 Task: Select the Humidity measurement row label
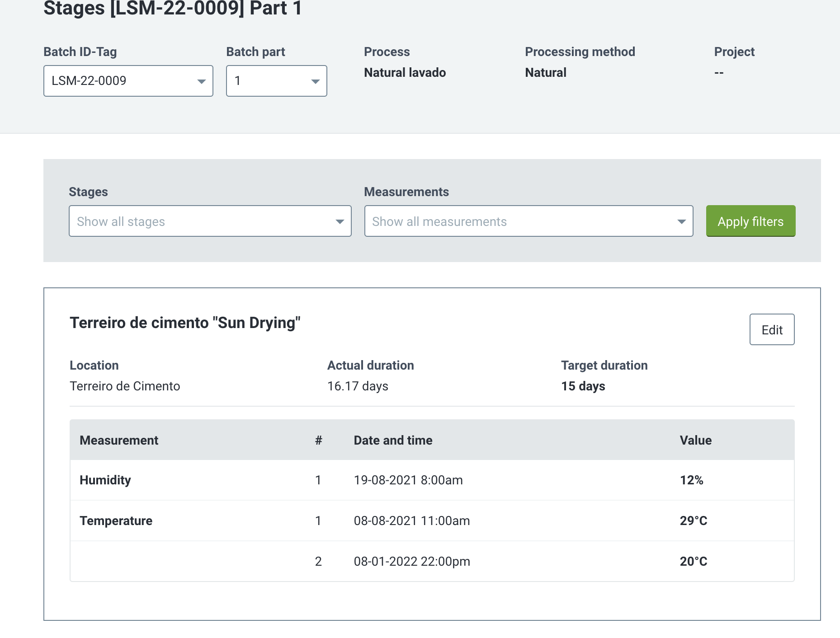[x=105, y=480]
